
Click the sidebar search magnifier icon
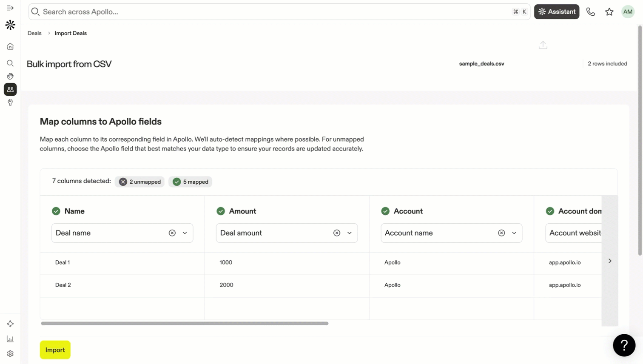(10, 63)
